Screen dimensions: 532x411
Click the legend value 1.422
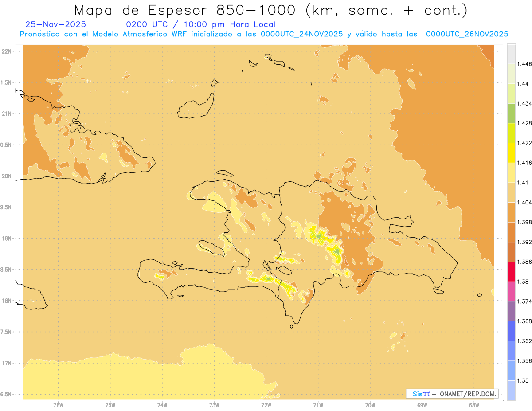tap(524, 143)
